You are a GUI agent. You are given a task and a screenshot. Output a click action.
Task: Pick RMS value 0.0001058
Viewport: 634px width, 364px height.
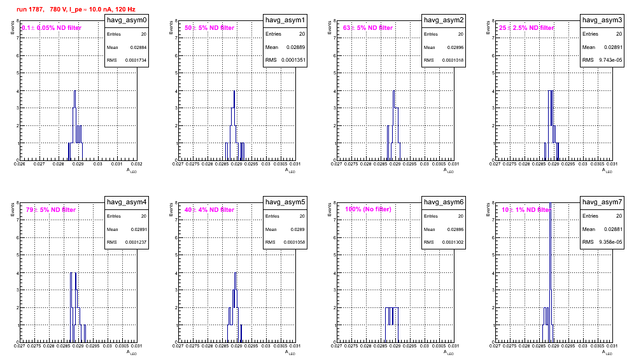[294, 242]
